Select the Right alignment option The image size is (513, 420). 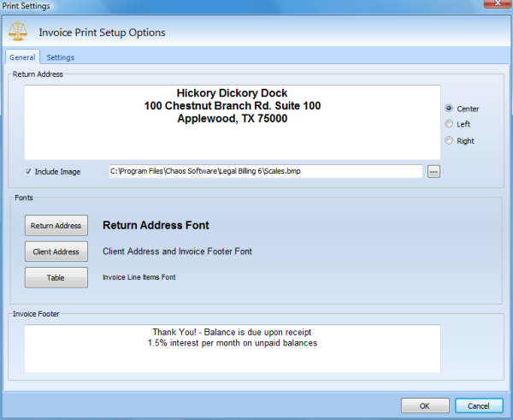tap(449, 141)
